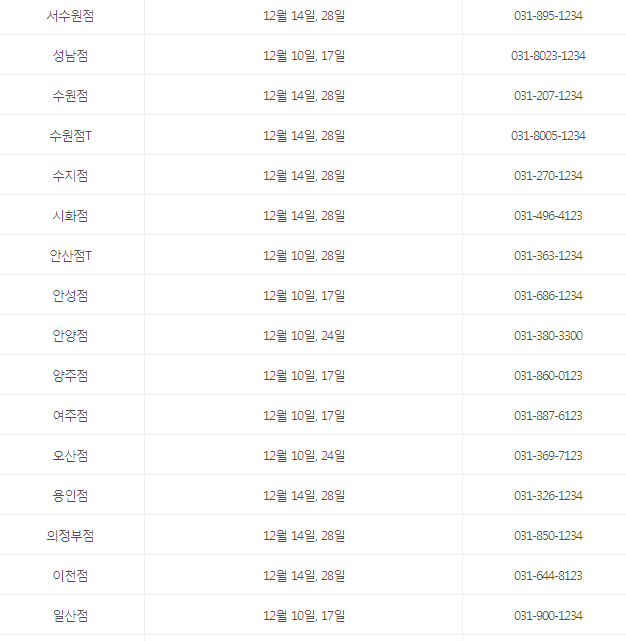This screenshot has width=626, height=641.
Task: Select the 성남점 phone number 031-8023-1234
Action: [x=548, y=56]
